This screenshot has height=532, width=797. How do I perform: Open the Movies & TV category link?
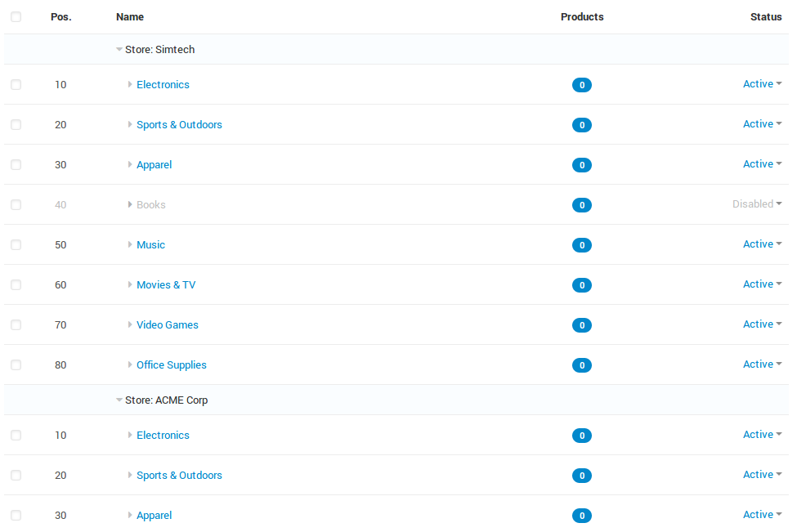[166, 284]
